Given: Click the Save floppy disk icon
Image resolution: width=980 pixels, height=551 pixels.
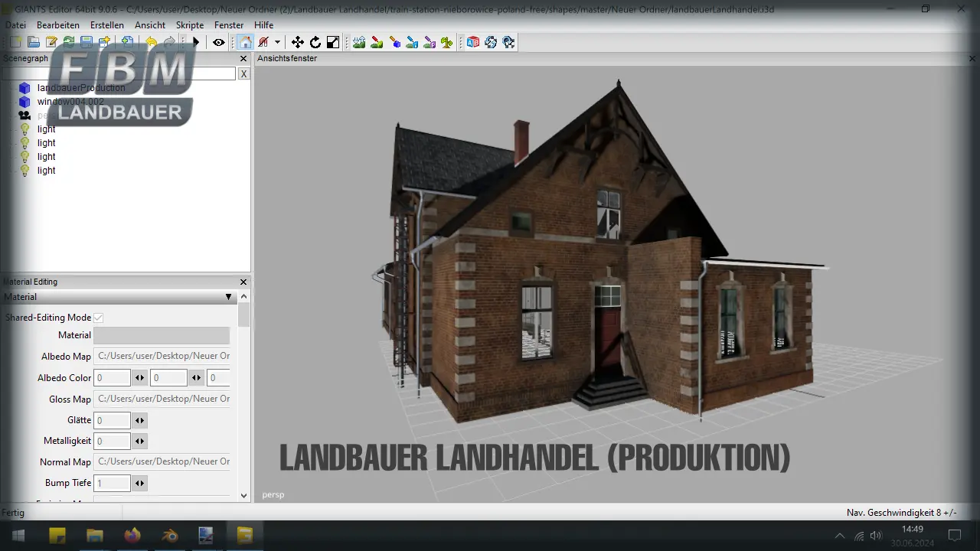Looking at the screenshot, I should click(87, 42).
